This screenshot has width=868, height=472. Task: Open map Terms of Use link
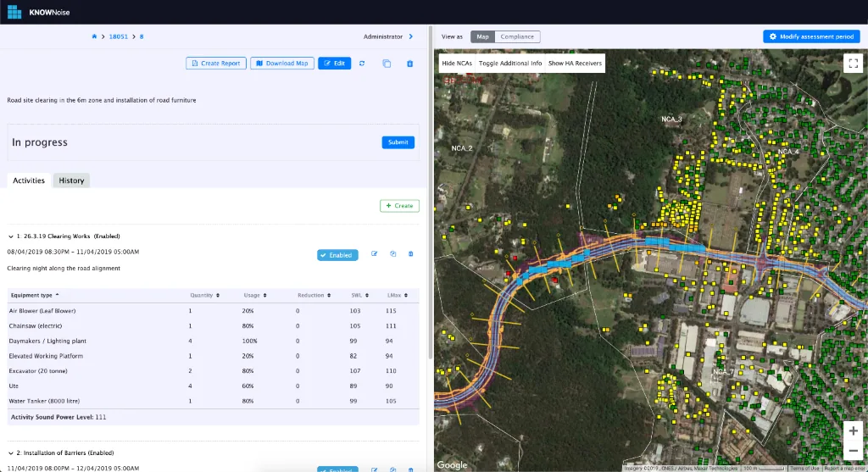pyautogui.click(x=804, y=469)
